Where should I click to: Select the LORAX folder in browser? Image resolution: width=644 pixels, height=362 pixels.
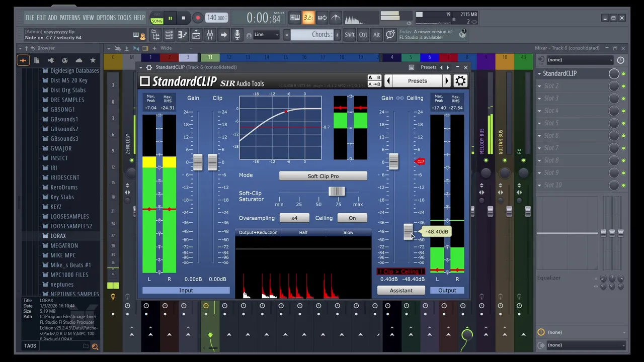58,236
